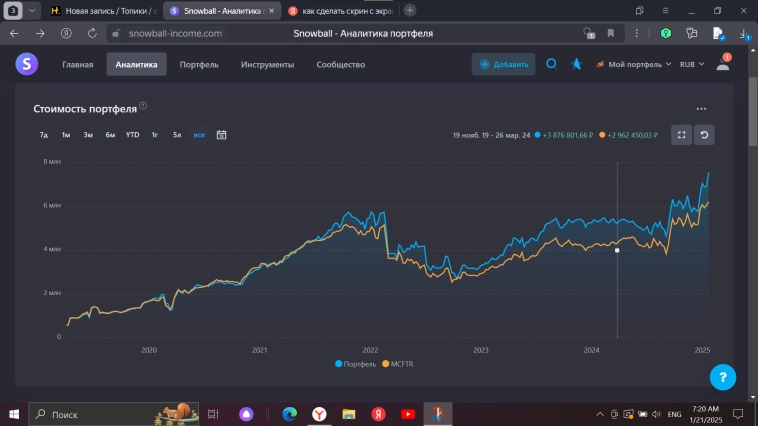The width and height of the screenshot is (758, 426).
Task: Switch to the Портфель menu tab
Action: [x=199, y=64]
